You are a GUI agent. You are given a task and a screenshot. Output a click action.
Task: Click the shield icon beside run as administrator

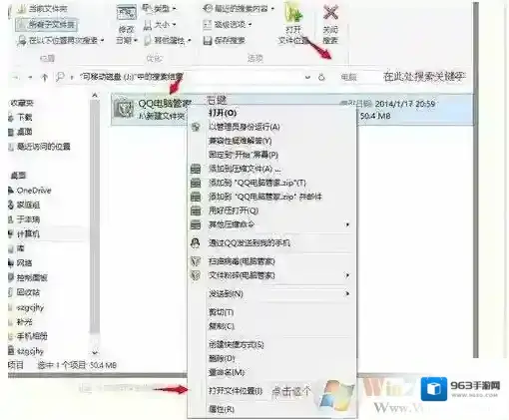[196, 127]
